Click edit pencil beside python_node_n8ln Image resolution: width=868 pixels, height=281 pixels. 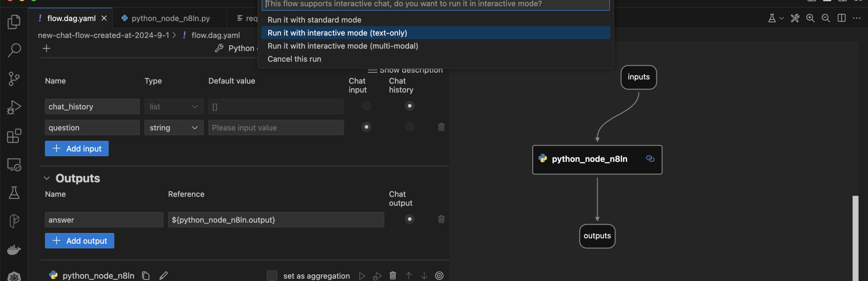pyautogui.click(x=163, y=276)
